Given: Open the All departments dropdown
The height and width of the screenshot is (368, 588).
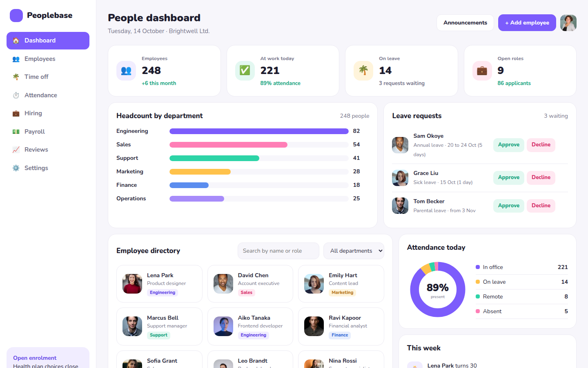Looking at the screenshot, I should [x=354, y=251].
